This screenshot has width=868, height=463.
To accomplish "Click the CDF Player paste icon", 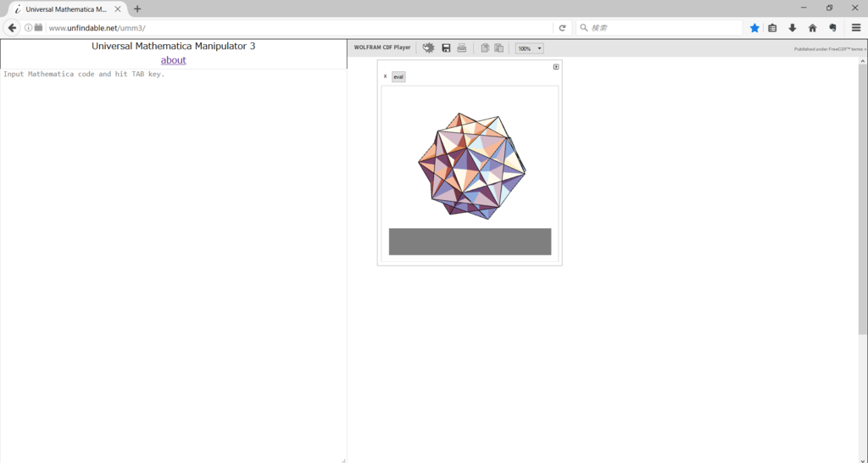I will point(498,48).
